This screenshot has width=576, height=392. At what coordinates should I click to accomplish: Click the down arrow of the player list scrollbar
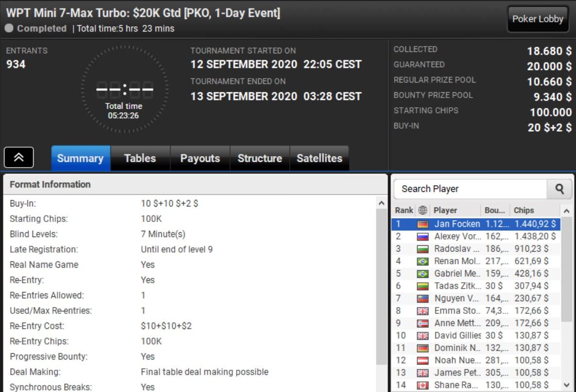point(566,385)
